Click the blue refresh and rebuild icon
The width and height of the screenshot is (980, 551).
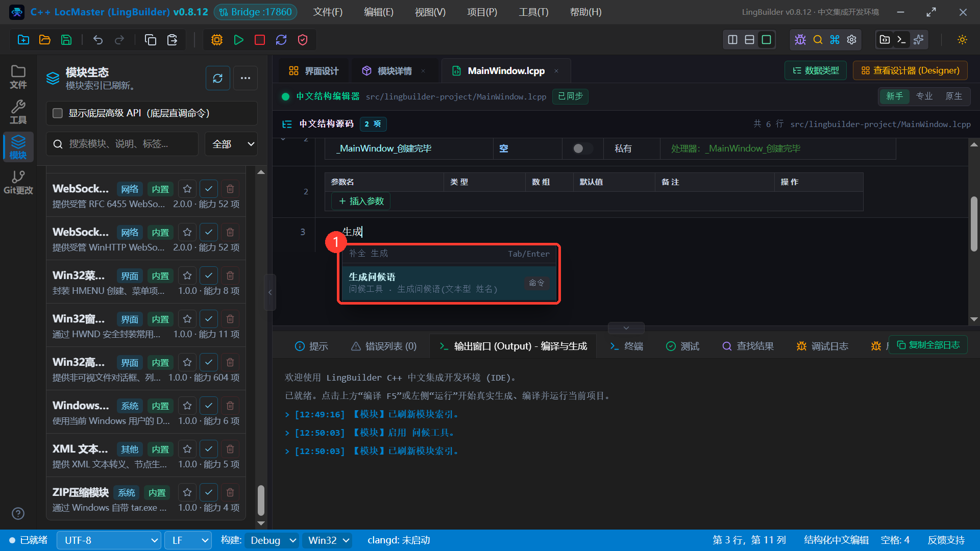click(x=281, y=40)
